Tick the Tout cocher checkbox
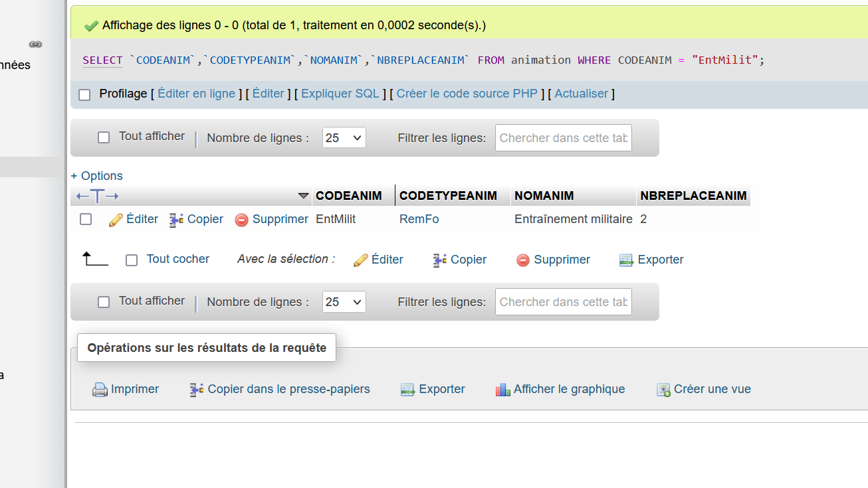Screen dimensions: 868x488 [x=132, y=260]
